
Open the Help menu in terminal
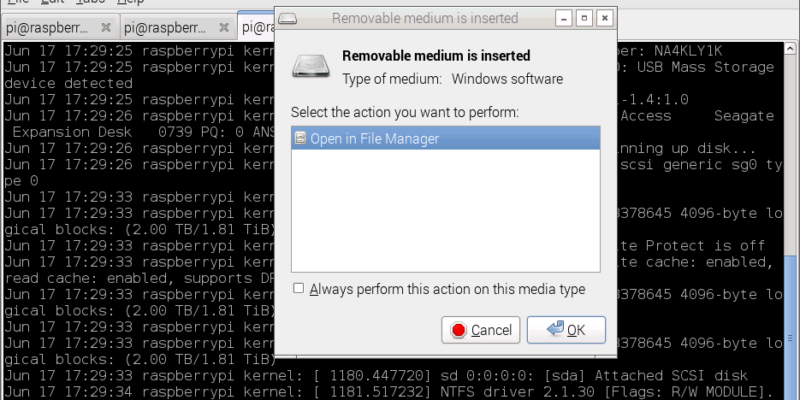130,3
